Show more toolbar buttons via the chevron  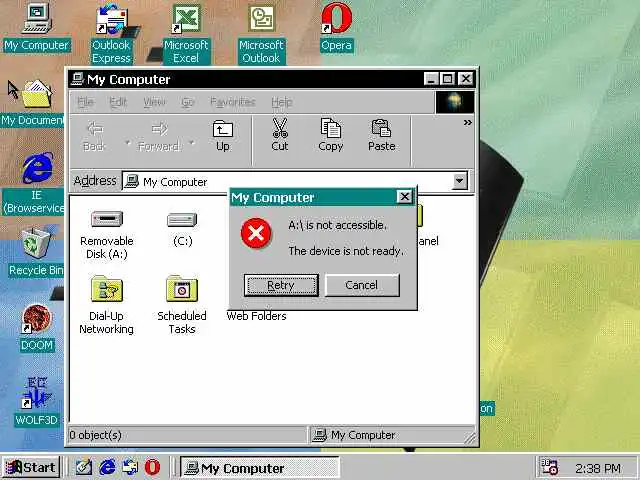[x=468, y=122]
